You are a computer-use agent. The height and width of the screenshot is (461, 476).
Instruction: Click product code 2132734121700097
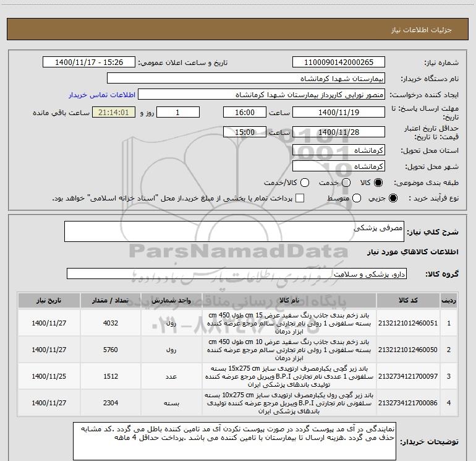[408, 376]
